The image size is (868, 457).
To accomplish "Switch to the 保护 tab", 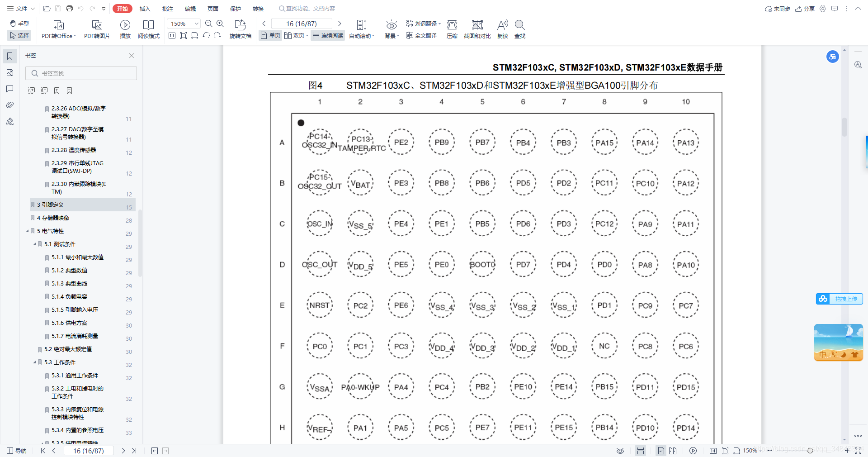I will (236, 9).
